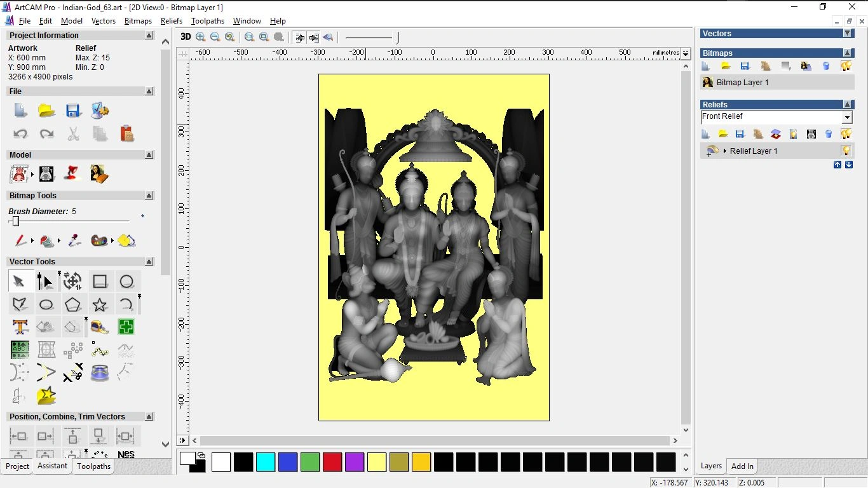Move relief layer up with blue arrow
Image resolution: width=868 pixels, height=488 pixels.
(x=837, y=165)
